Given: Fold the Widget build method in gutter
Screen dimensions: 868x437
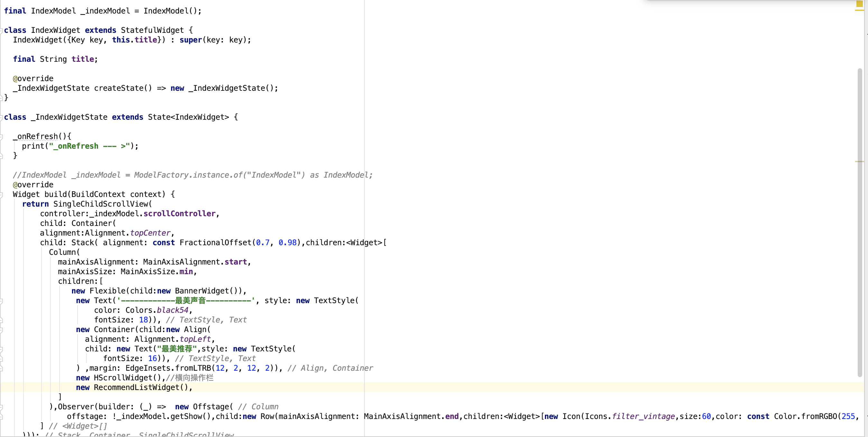Looking at the screenshot, I should point(1,194).
